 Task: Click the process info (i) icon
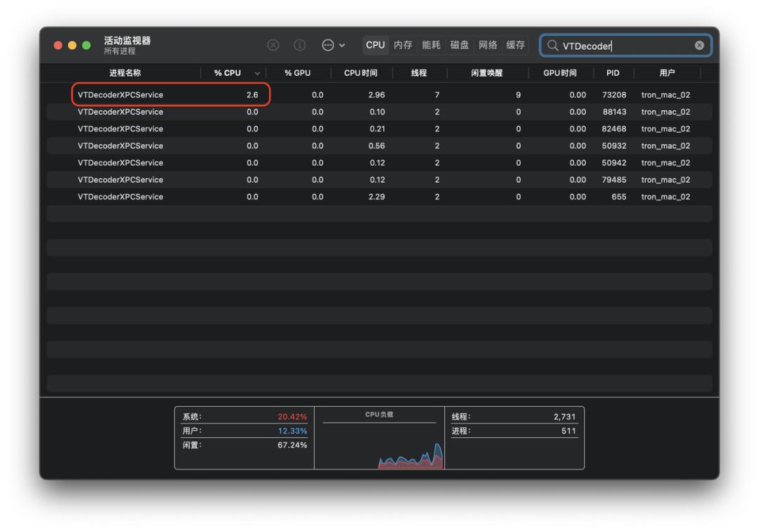tap(299, 45)
